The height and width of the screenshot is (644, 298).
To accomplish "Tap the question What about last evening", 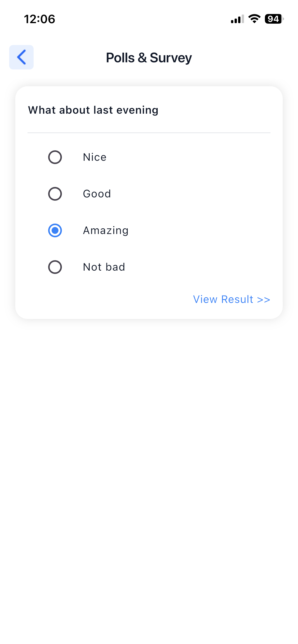I will coord(93,110).
